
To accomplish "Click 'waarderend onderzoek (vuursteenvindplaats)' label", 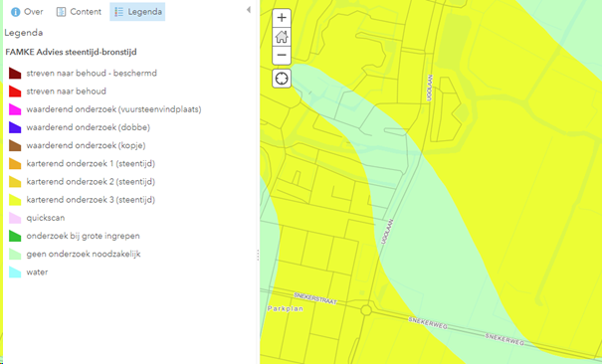I will [x=113, y=109].
